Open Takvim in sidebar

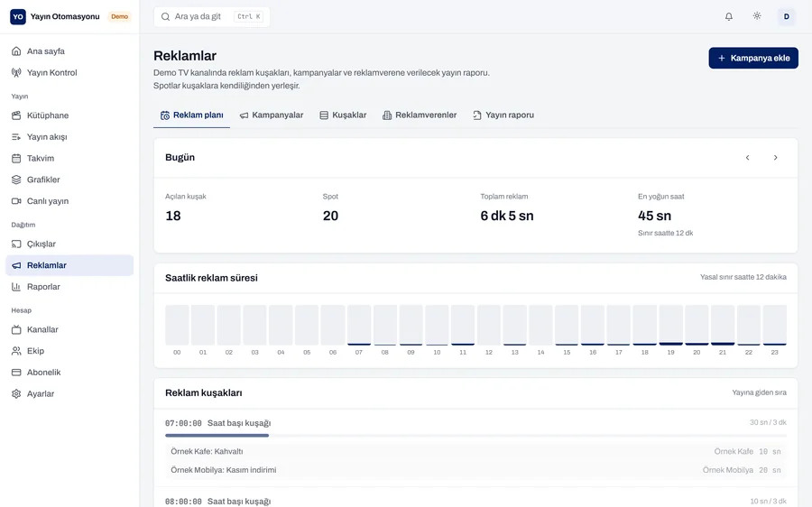point(69,158)
